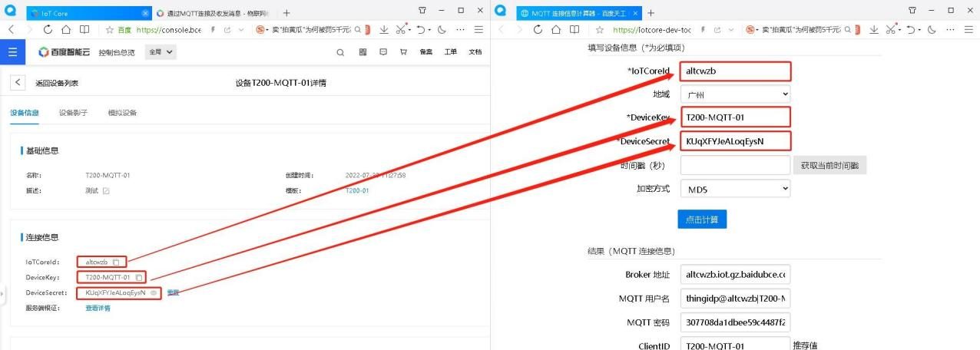Toggle DeviceSecret visibility eye icon
This screenshot has width=980, height=350.
coord(154,292)
